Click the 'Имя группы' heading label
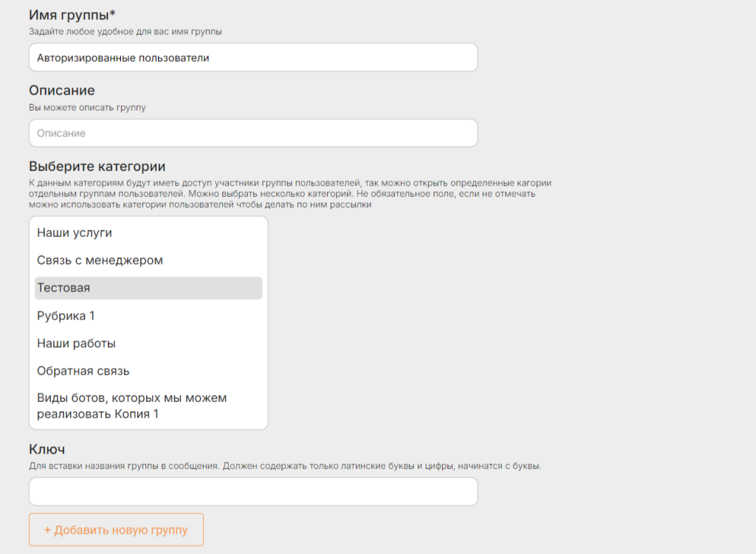This screenshot has width=756, height=554. [x=69, y=15]
